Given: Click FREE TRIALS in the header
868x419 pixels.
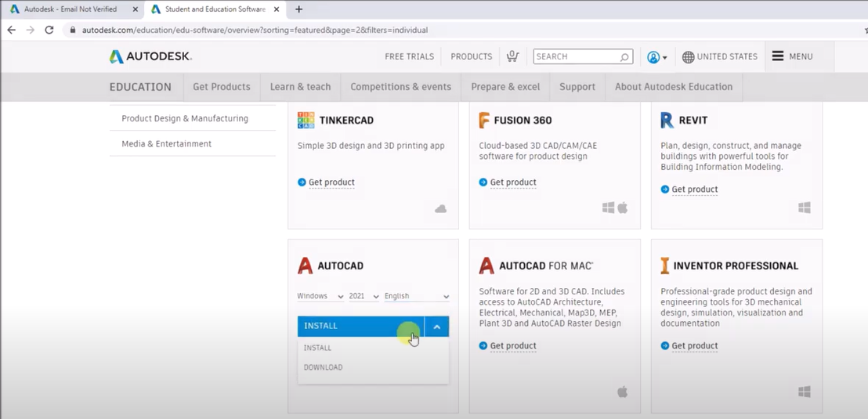Looking at the screenshot, I should 410,56.
